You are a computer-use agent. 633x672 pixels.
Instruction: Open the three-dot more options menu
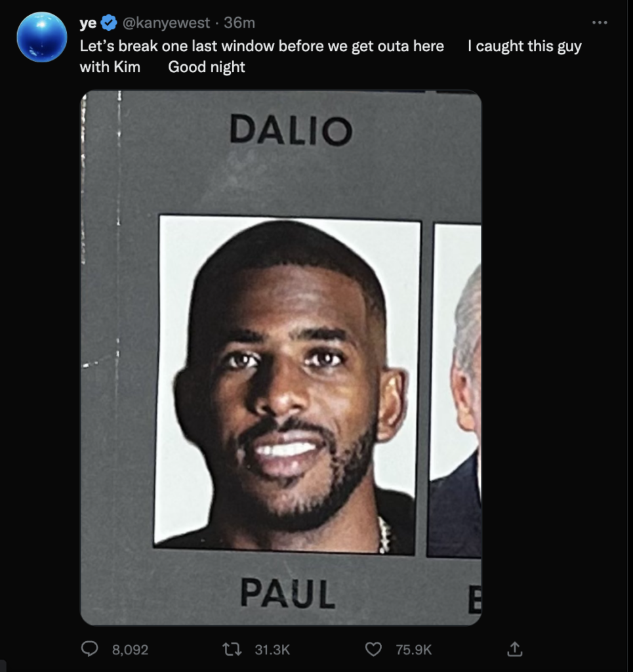click(600, 22)
